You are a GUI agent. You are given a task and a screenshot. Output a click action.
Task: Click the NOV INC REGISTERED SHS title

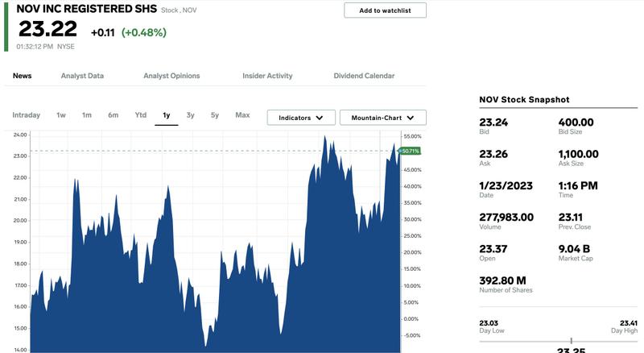coord(87,9)
